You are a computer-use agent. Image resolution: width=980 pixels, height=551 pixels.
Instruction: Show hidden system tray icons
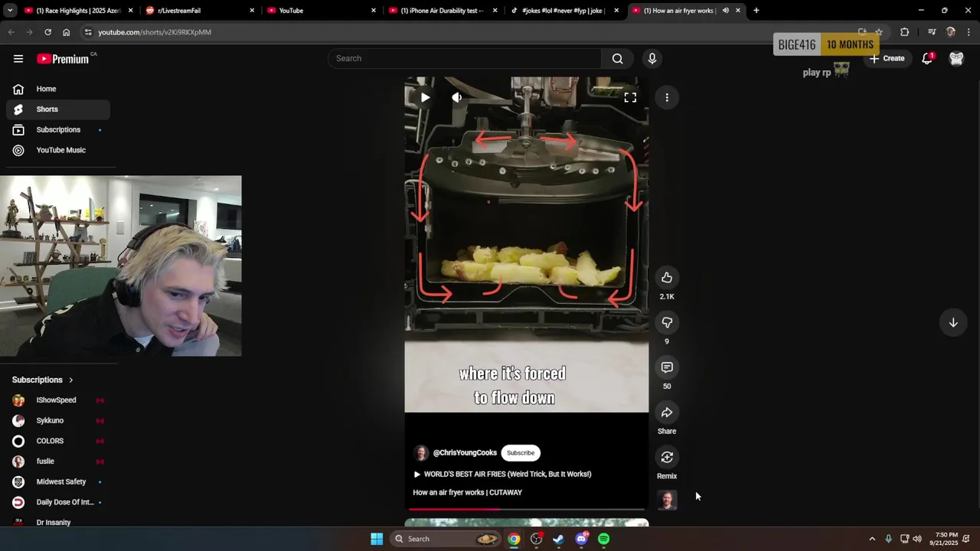point(872,539)
